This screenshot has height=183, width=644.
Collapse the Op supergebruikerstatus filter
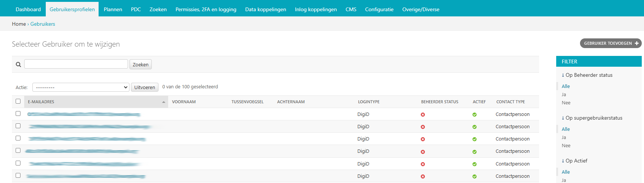(x=592, y=118)
